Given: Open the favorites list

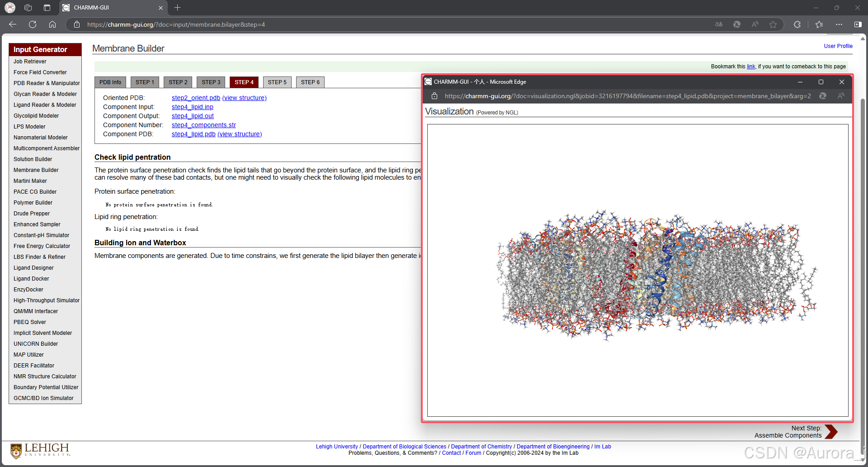Looking at the screenshot, I should tap(819, 24).
